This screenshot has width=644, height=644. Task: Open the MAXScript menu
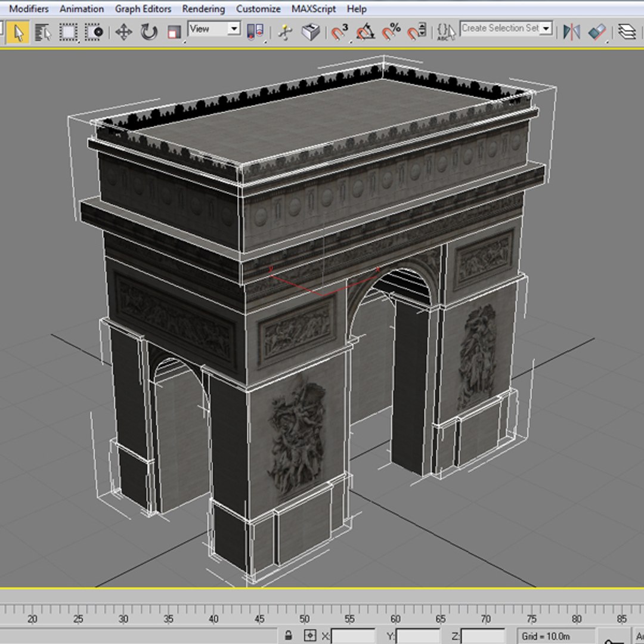(x=314, y=8)
